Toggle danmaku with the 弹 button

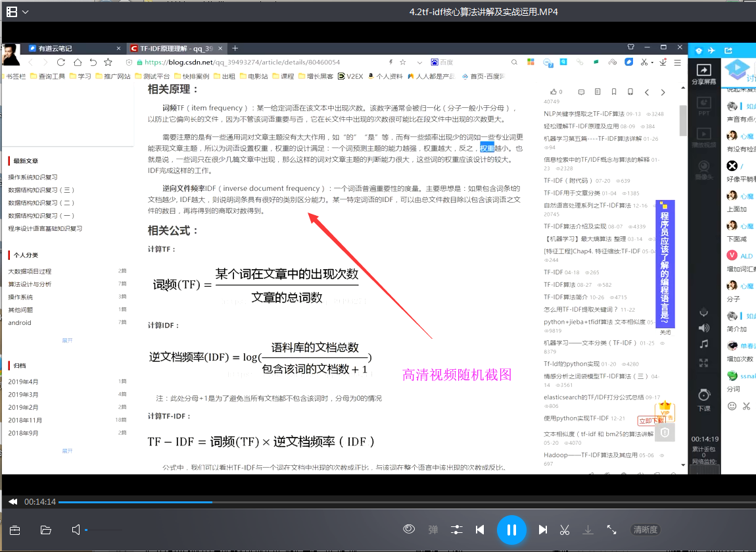tap(433, 530)
